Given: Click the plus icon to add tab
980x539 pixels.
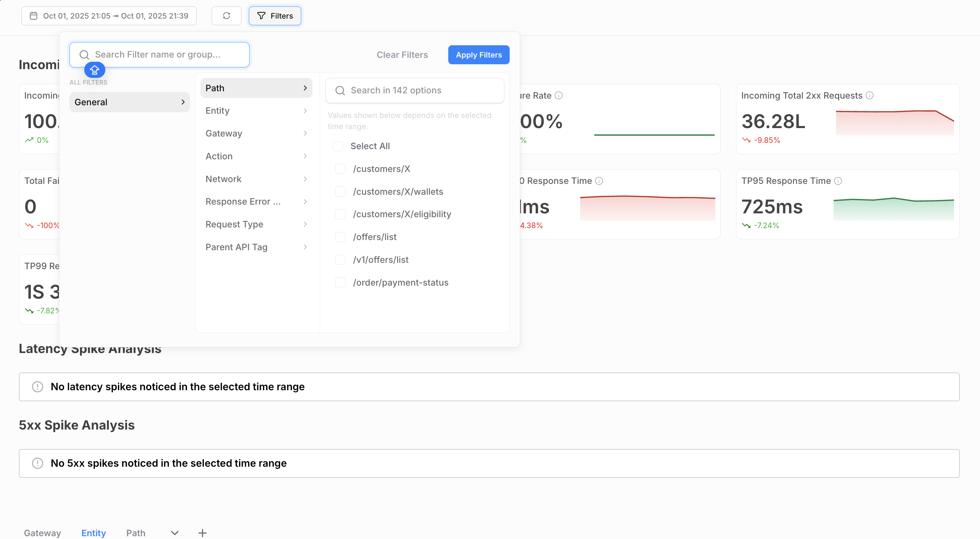Looking at the screenshot, I should pos(203,533).
